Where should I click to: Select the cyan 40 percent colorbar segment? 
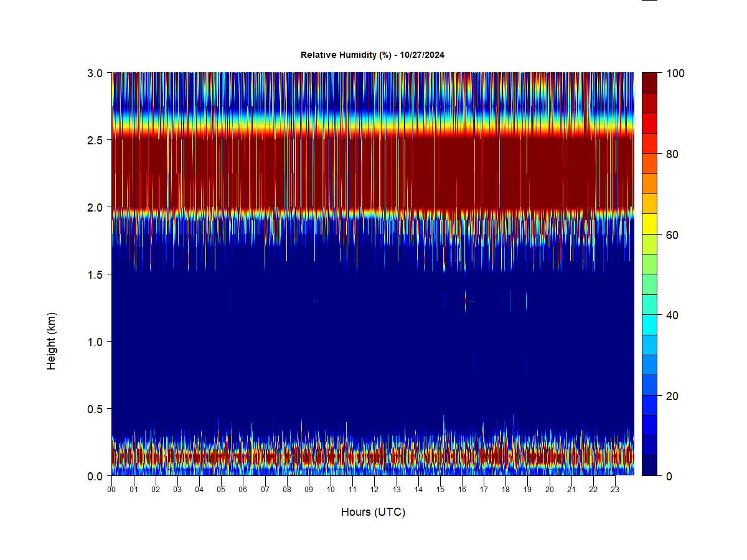[649, 324]
